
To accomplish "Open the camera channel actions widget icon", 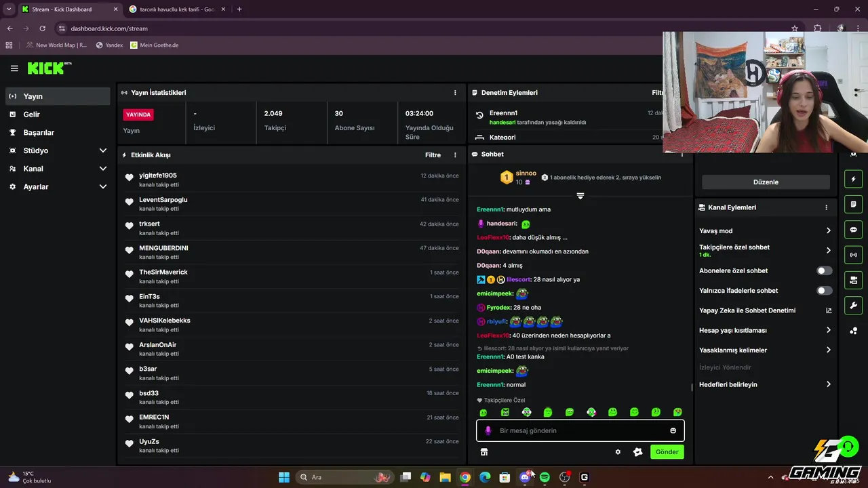I will pyautogui.click(x=853, y=280).
